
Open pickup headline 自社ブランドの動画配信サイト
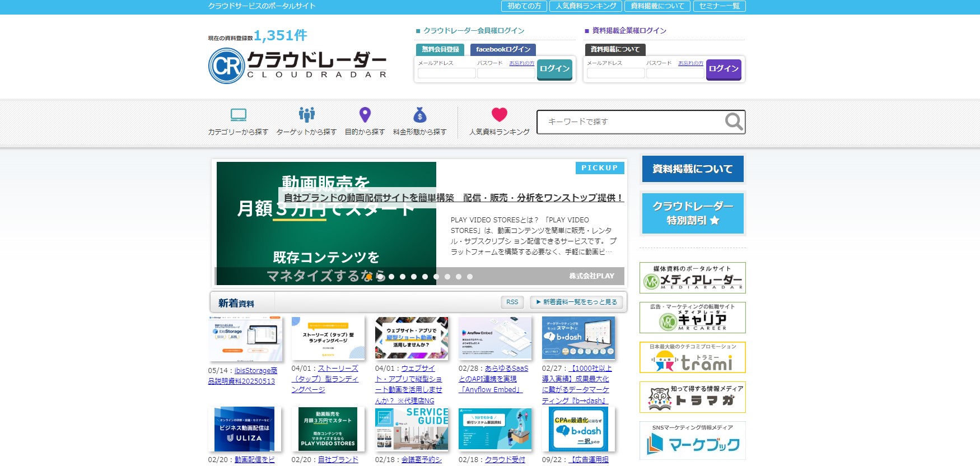(454, 198)
